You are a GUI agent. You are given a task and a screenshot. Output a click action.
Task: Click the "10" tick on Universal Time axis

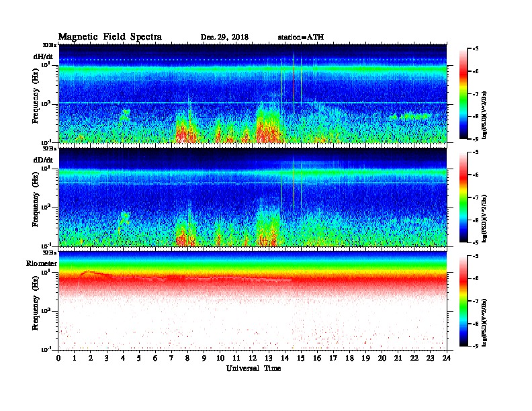tap(220, 359)
